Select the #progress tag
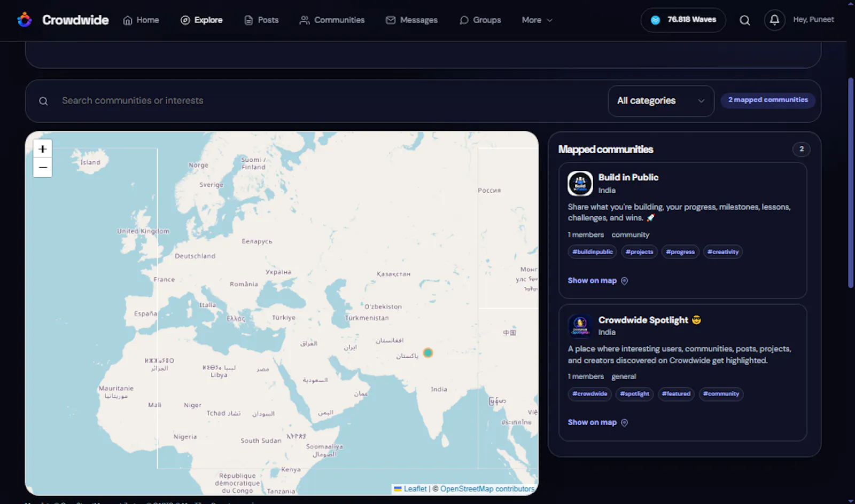Viewport: 855px width, 504px height. 680,252
